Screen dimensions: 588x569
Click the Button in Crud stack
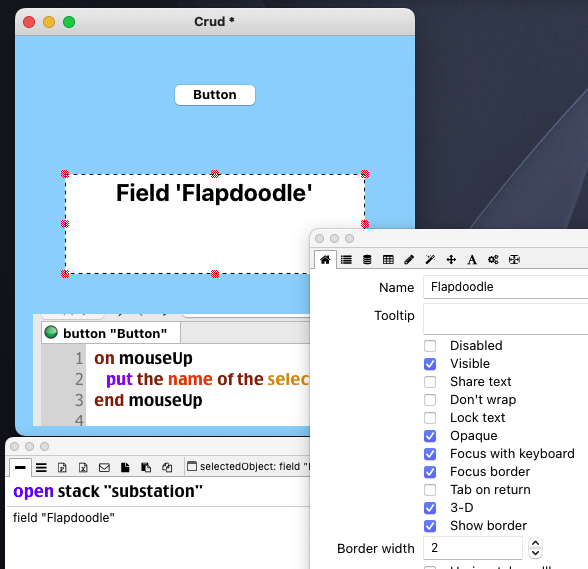pos(215,95)
